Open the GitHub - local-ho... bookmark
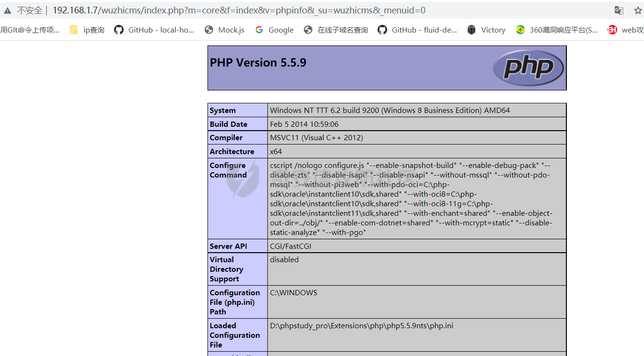The height and width of the screenshot is (356, 644). click(154, 30)
